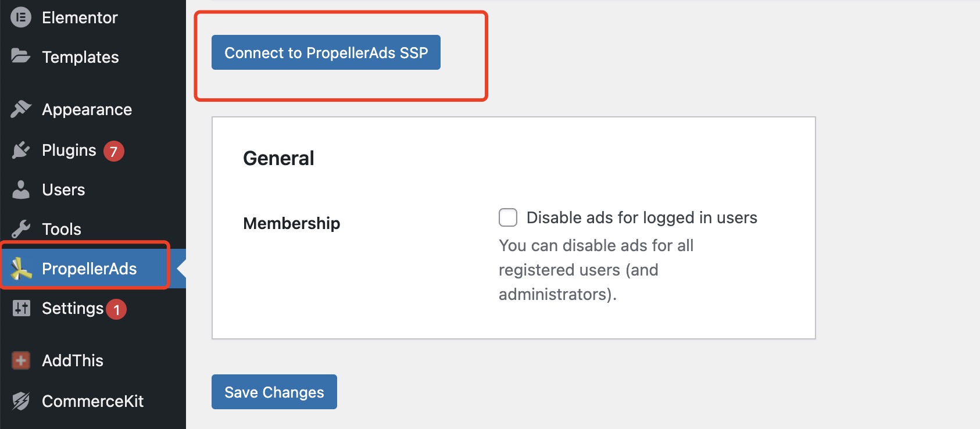
Task: Click the Templates folder icon
Action: pyautogui.click(x=21, y=56)
